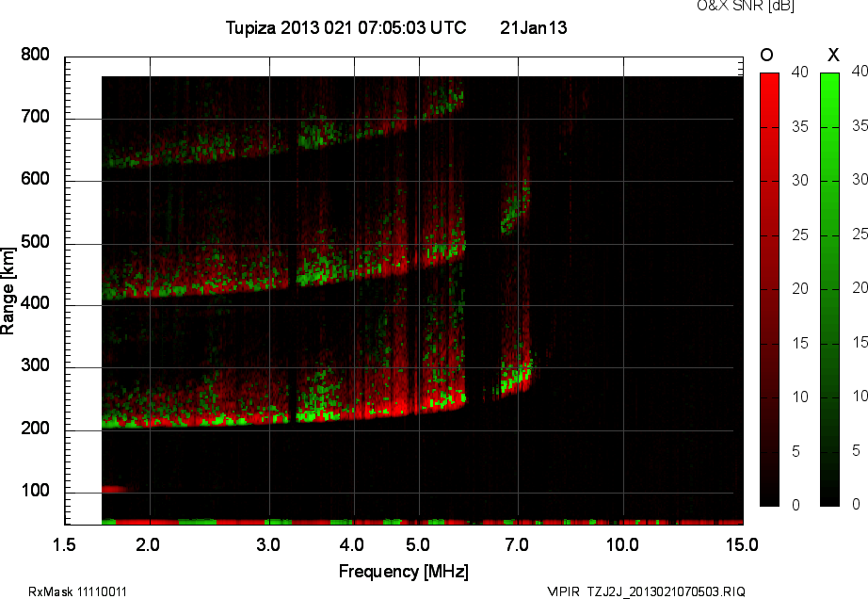Image resolution: width=868 pixels, height=599 pixels.
Task: Click the 'Frequency [MHz]' axis label
Action: click(404, 572)
